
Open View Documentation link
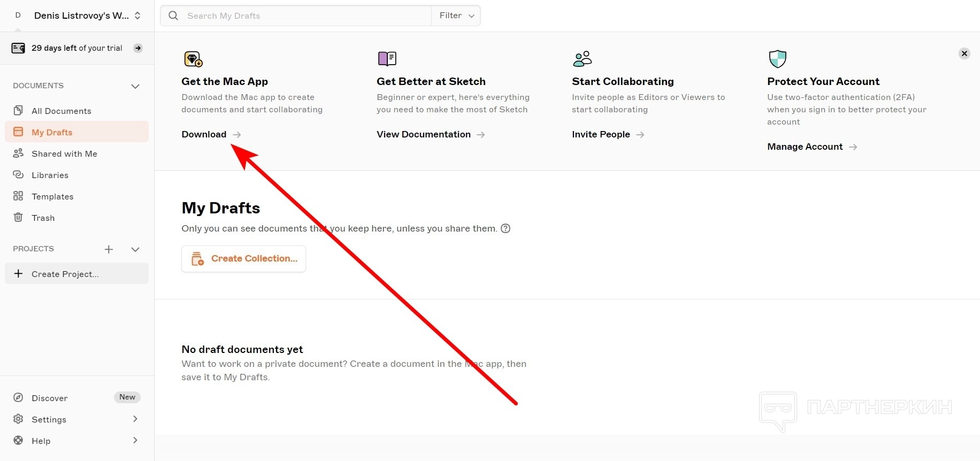click(x=424, y=134)
